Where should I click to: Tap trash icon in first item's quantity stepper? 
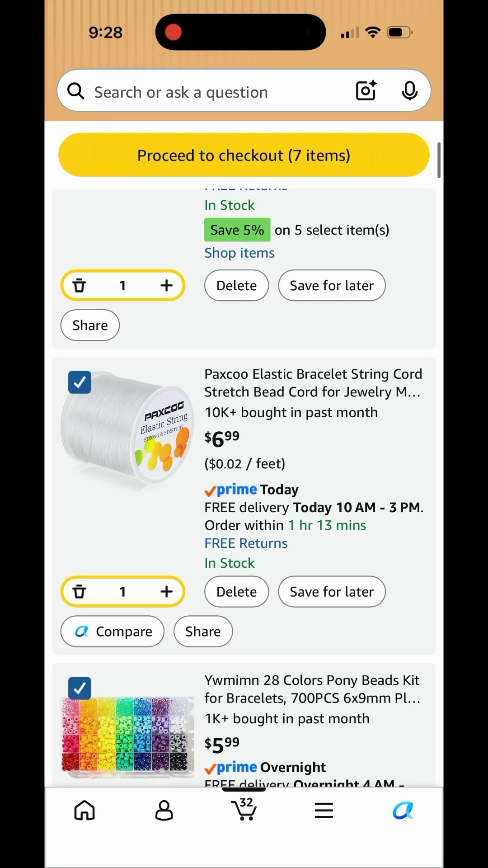[80, 286]
